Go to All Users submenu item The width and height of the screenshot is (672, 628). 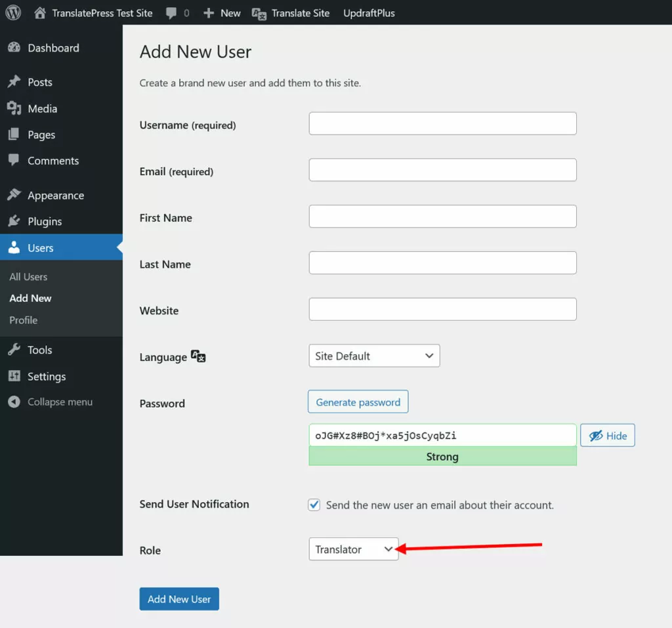(28, 277)
